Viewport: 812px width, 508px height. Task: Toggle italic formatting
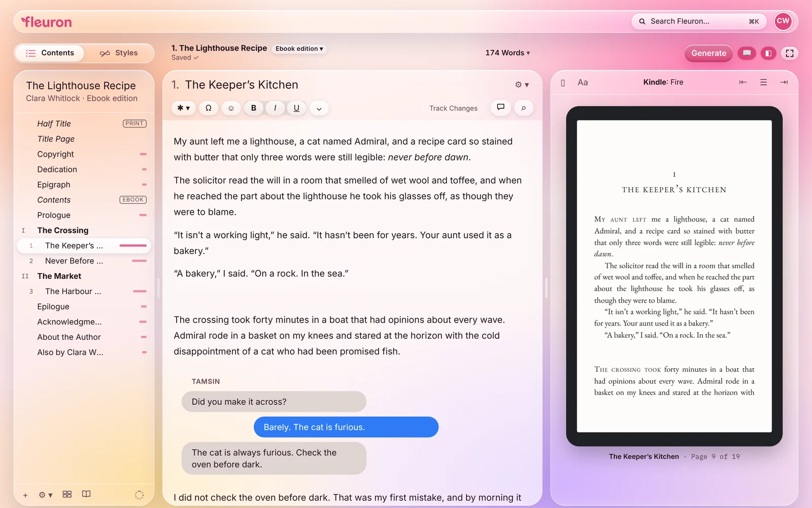click(275, 108)
